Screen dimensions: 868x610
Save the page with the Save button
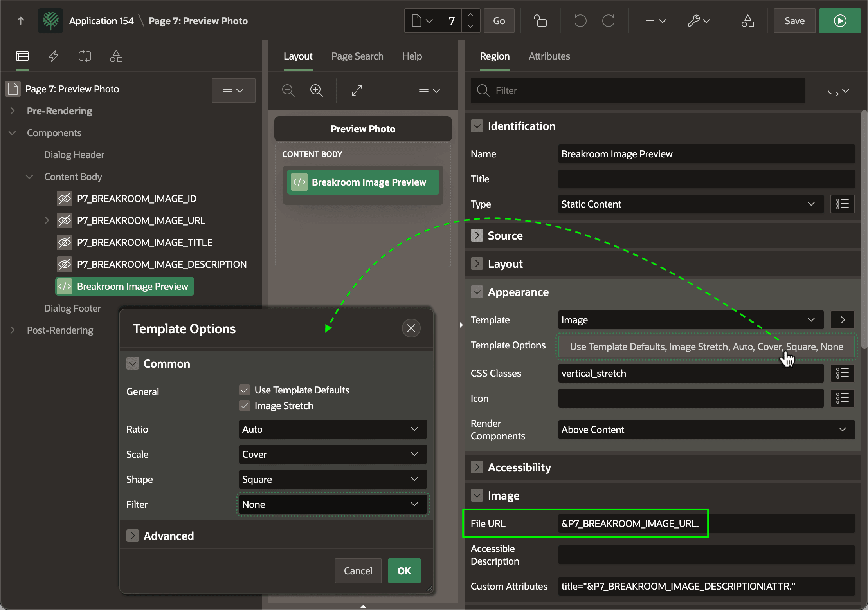coord(794,21)
